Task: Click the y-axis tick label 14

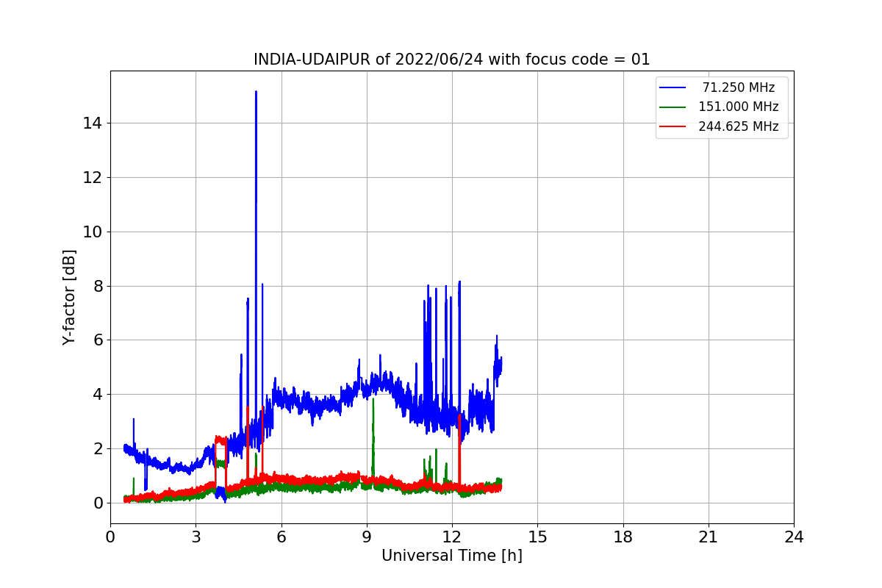Action: tap(92, 123)
